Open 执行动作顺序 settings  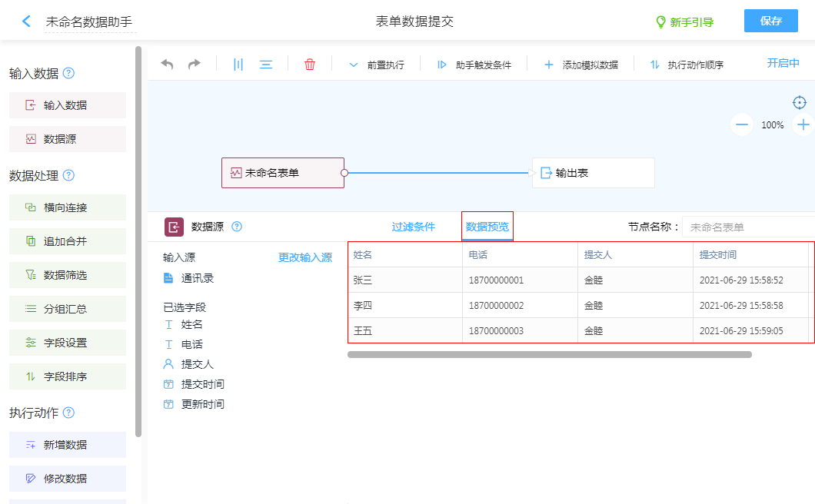(x=687, y=65)
